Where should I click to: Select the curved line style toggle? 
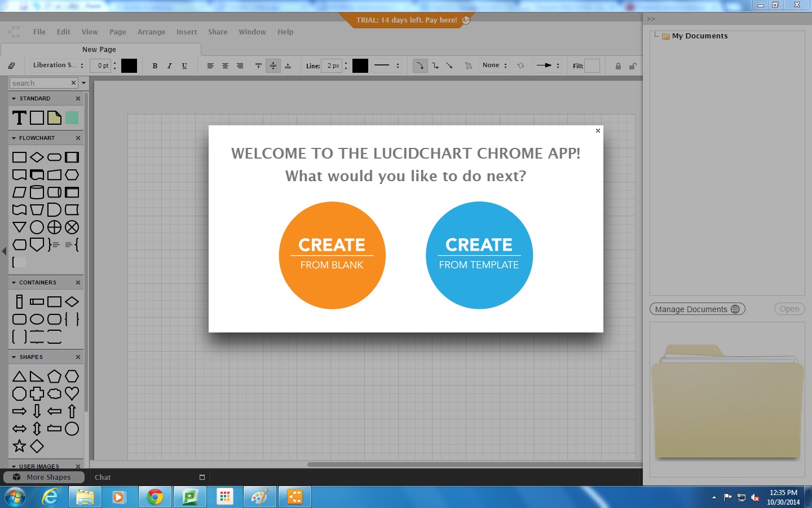pyautogui.click(x=420, y=65)
